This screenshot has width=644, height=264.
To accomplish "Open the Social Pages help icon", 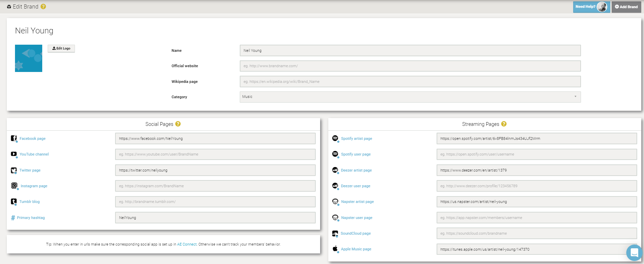I will pos(178,124).
